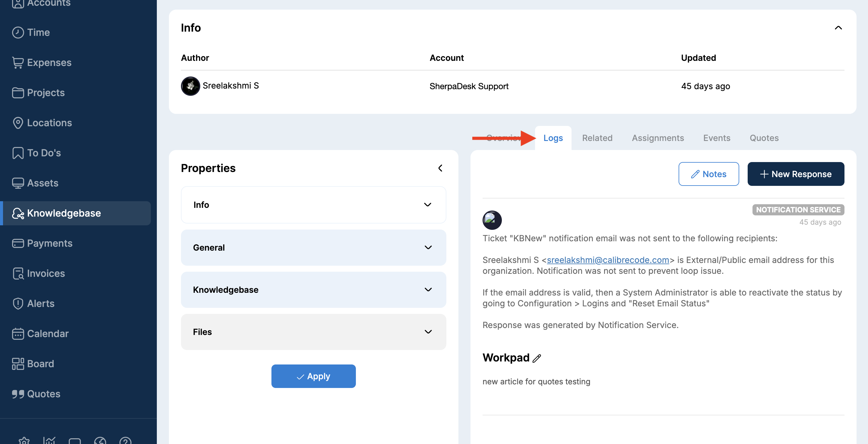
Task: Click the Alerts shield icon
Action: point(17,304)
